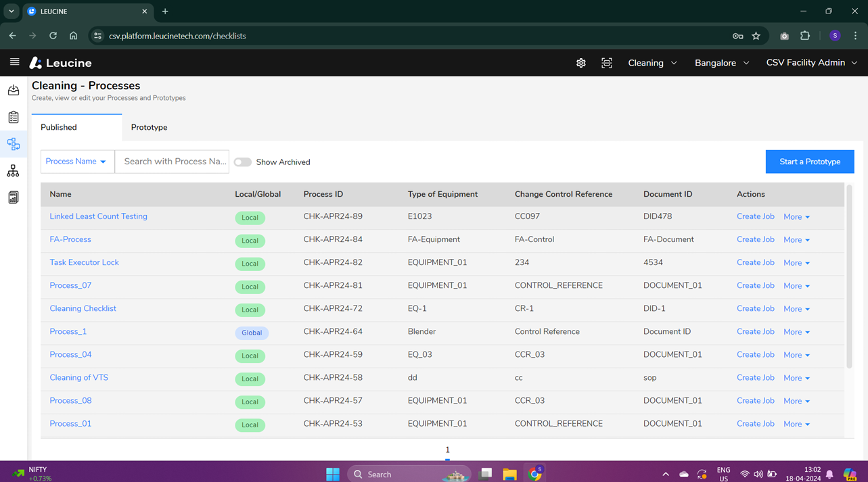Launch File Explorer from the taskbar
Screen dimensions: 868x482
point(509,474)
